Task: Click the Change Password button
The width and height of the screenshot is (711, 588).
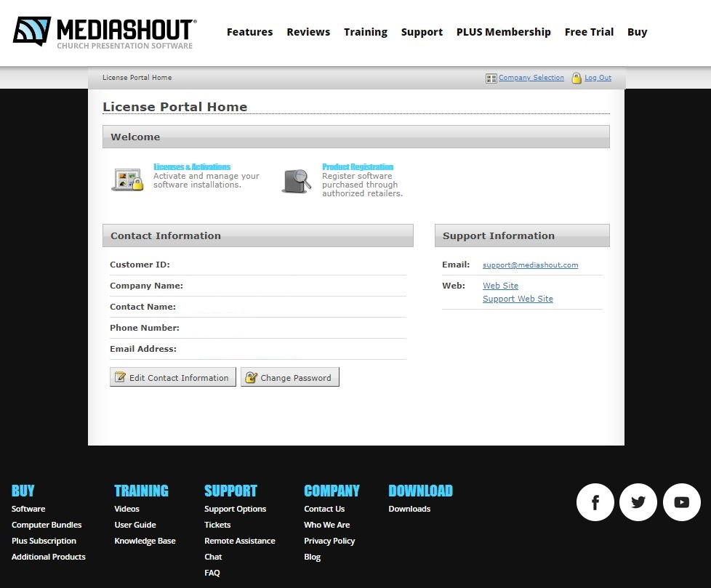Action: (290, 377)
